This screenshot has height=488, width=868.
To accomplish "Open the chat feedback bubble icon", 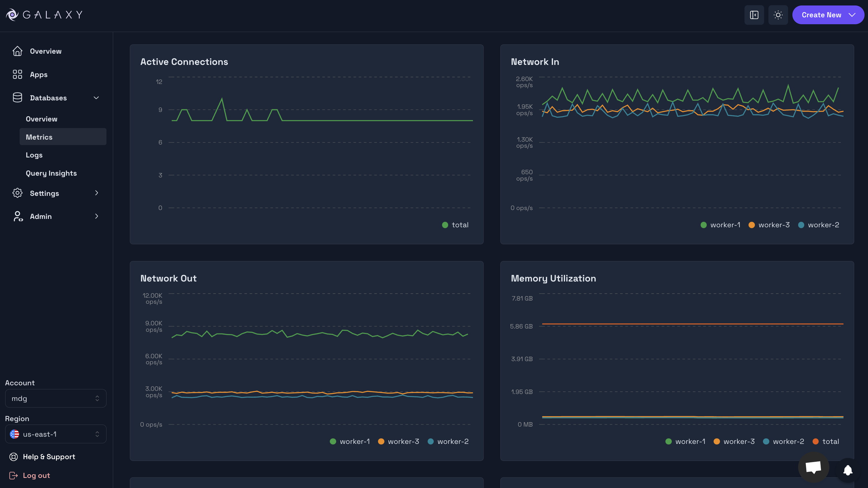I will click(813, 467).
